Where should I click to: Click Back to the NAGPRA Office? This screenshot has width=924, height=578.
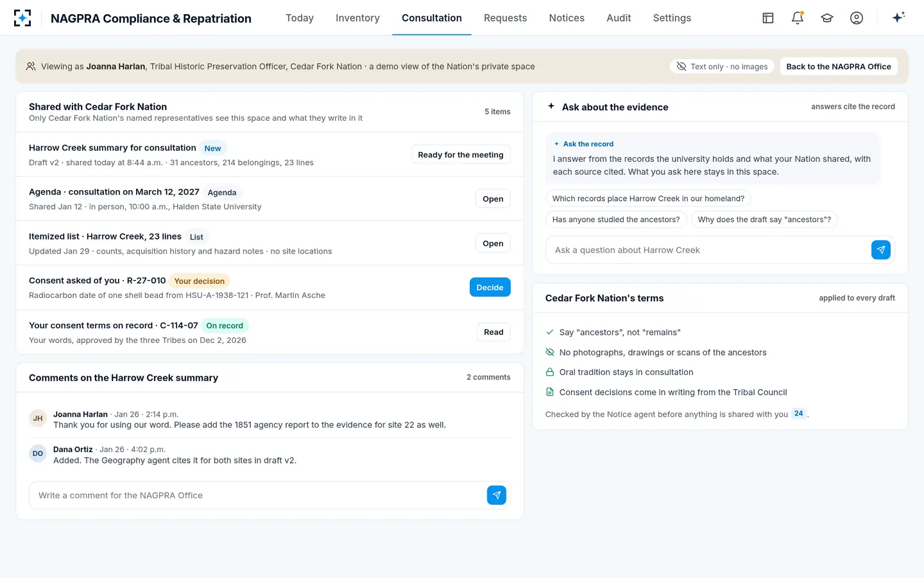839,66
